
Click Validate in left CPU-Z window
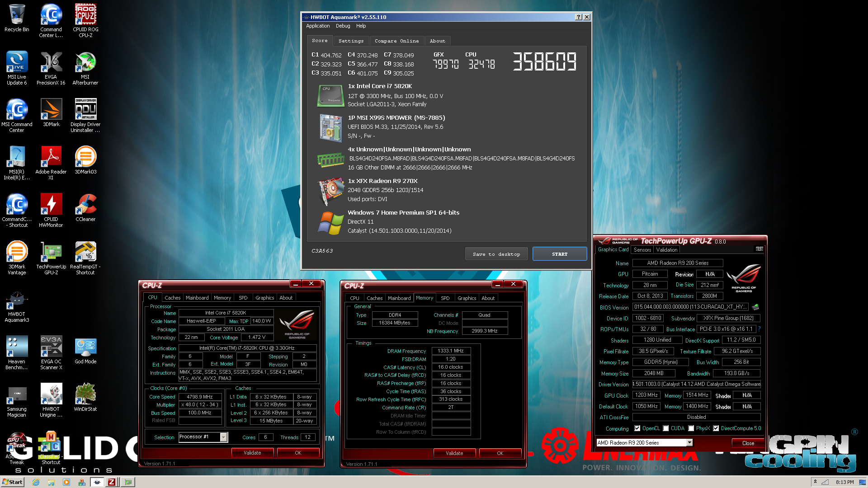252,453
